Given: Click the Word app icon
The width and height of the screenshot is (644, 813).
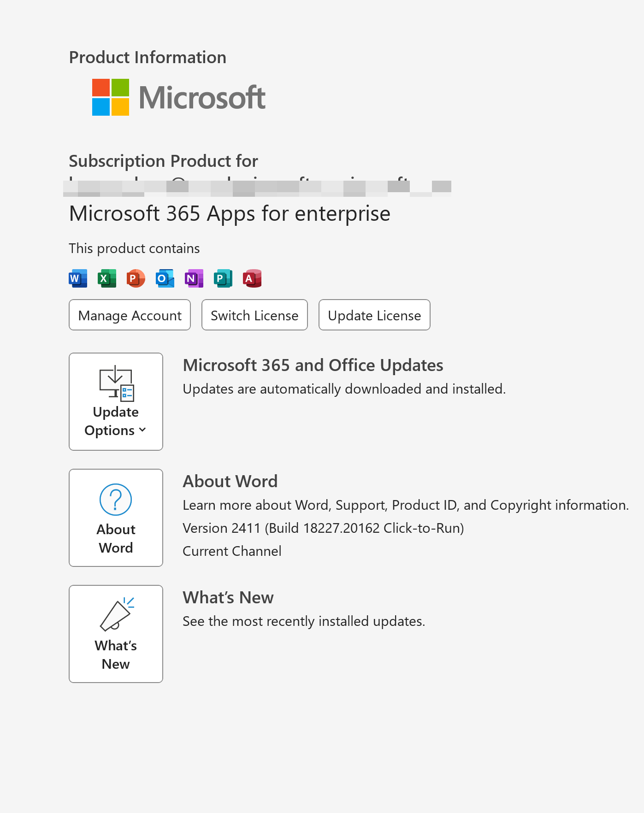Looking at the screenshot, I should pos(78,278).
